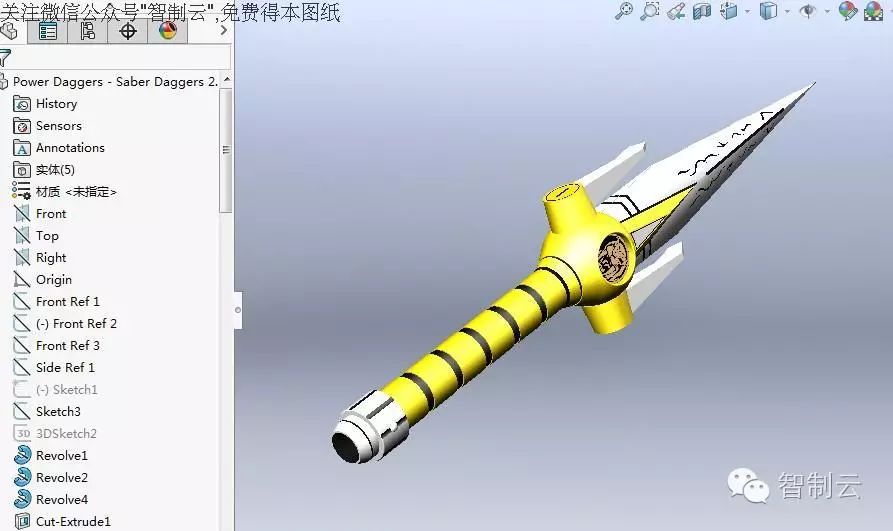The height and width of the screenshot is (531, 893).
Task: Select the 实体(5) tree item
Action: click(55, 170)
